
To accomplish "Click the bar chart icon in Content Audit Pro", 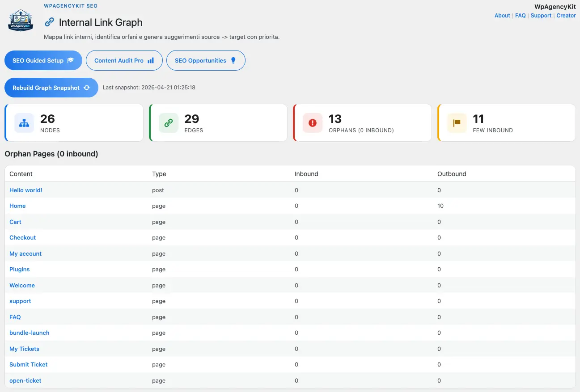I will tap(151, 60).
